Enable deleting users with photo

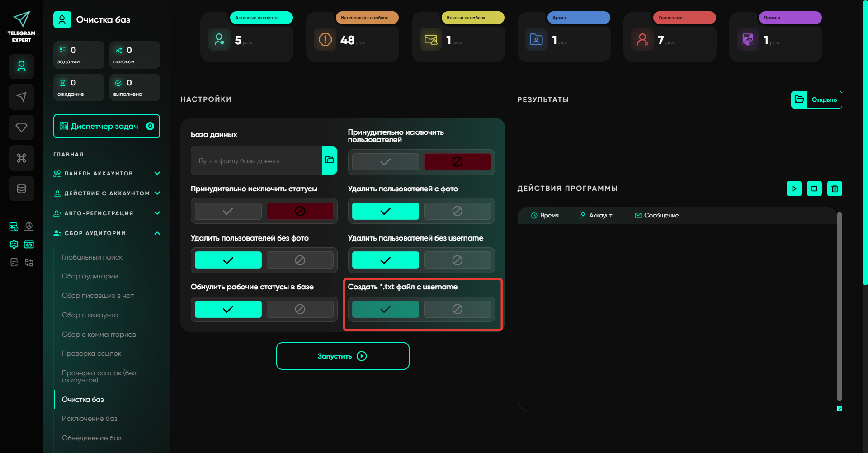click(x=385, y=211)
